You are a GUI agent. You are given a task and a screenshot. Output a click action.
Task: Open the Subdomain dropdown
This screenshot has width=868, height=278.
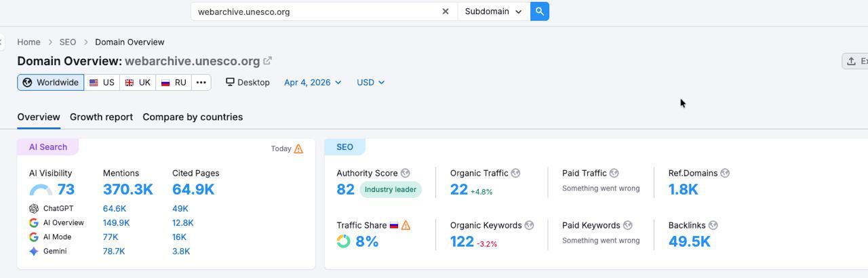493,12
